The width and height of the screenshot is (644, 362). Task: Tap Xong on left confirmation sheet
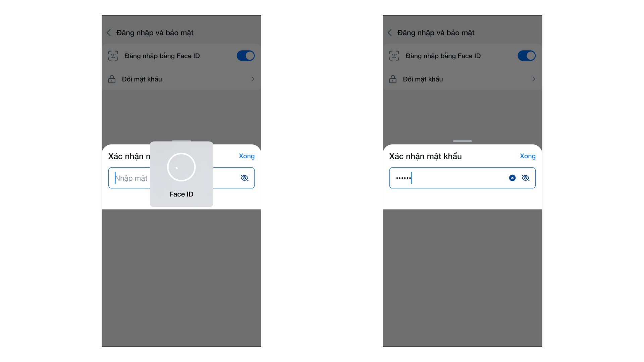click(247, 156)
